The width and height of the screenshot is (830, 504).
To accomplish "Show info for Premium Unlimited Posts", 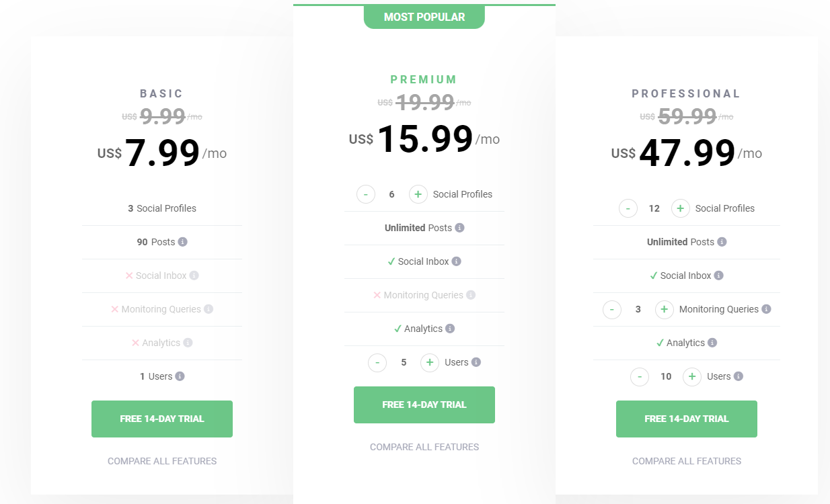I will tap(460, 228).
